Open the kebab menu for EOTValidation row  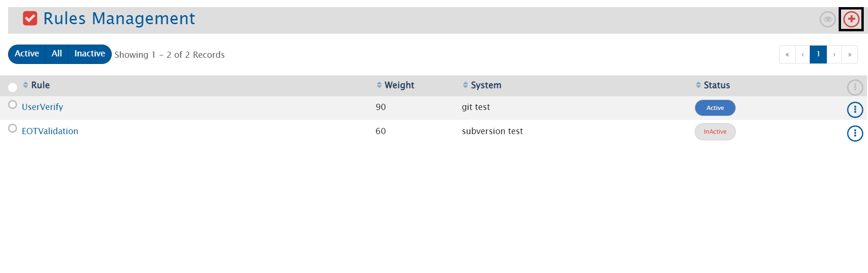pyautogui.click(x=855, y=134)
